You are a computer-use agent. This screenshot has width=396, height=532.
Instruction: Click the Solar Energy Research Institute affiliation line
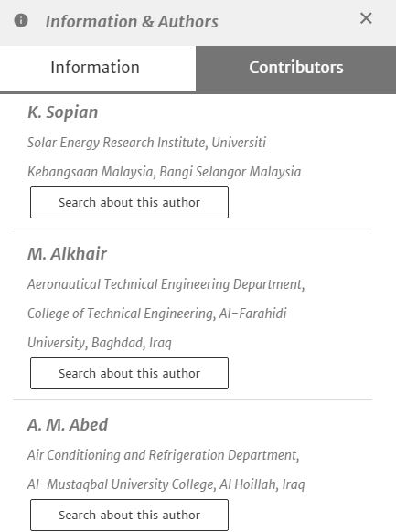pyautogui.click(x=146, y=143)
